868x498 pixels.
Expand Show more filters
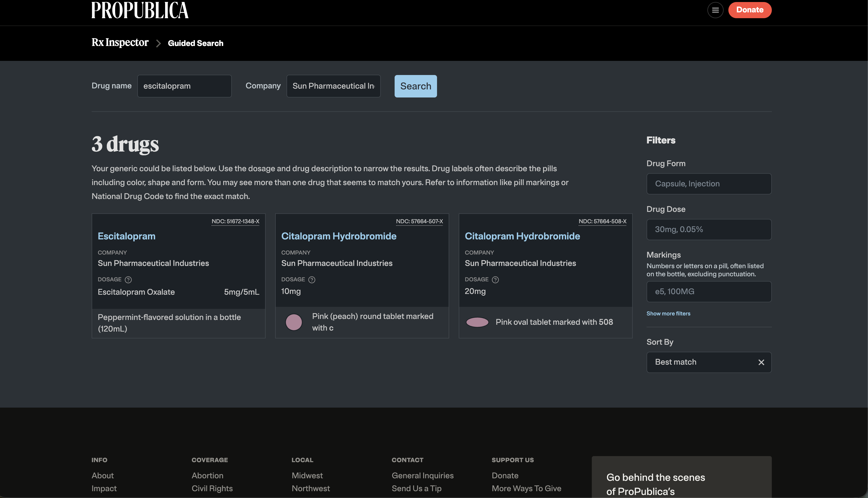pyautogui.click(x=668, y=313)
